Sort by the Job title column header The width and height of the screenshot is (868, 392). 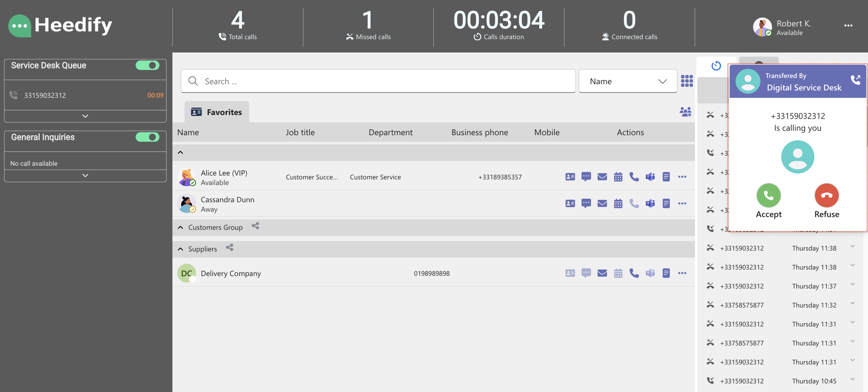coord(300,133)
